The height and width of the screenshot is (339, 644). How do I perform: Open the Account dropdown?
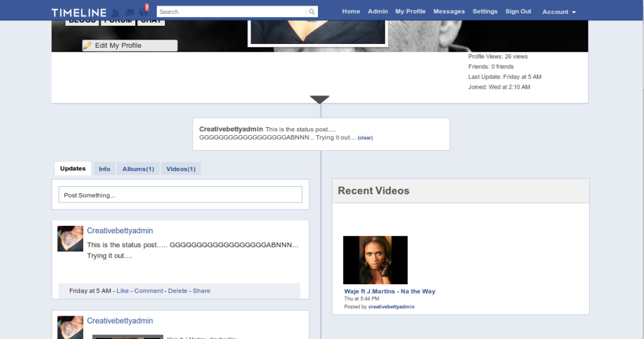click(559, 12)
